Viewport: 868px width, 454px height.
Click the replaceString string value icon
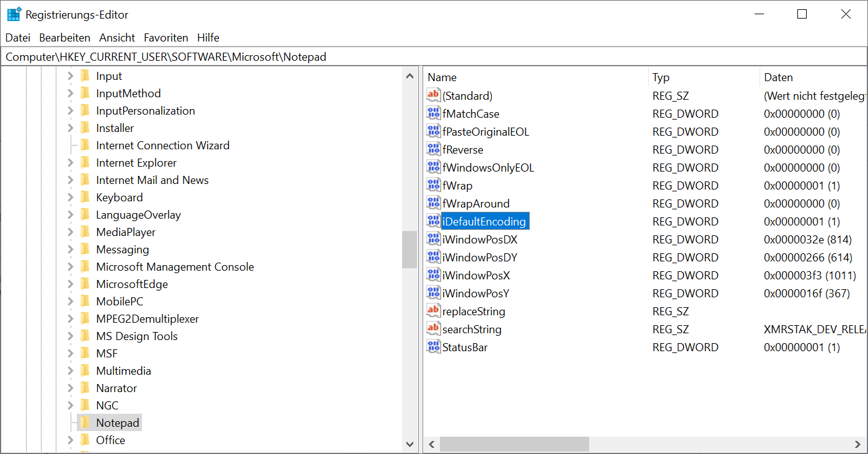click(434, 311)
